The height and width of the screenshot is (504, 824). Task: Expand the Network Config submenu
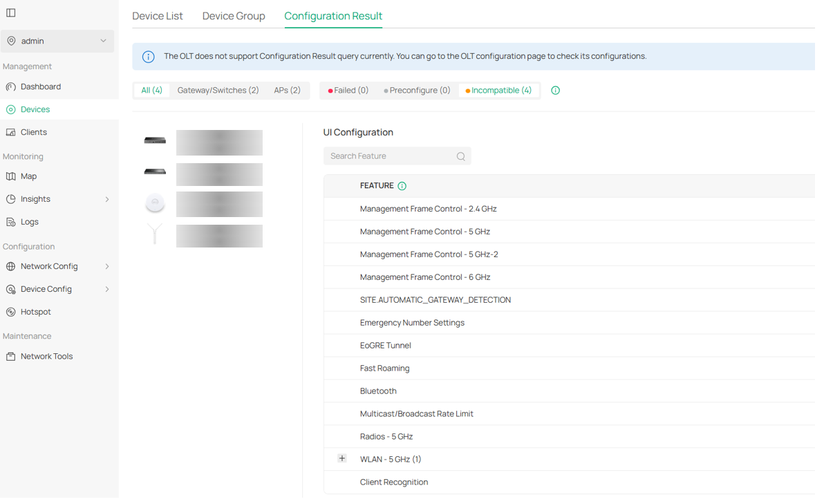pos(49,267)
